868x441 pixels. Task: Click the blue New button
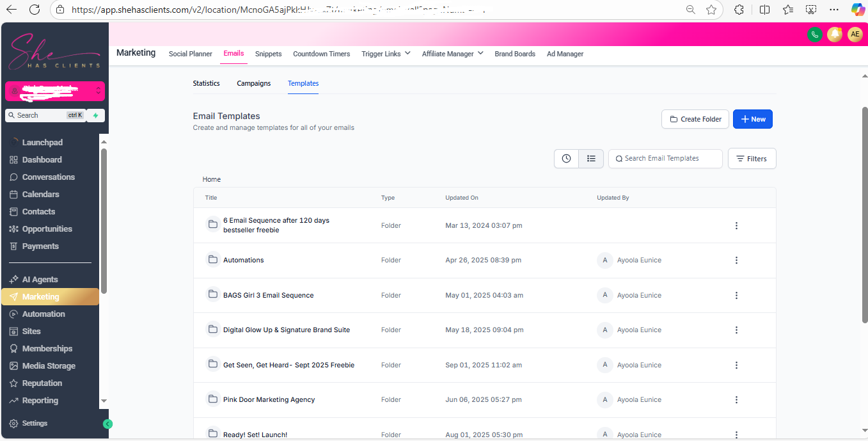[x=752, y=119]
